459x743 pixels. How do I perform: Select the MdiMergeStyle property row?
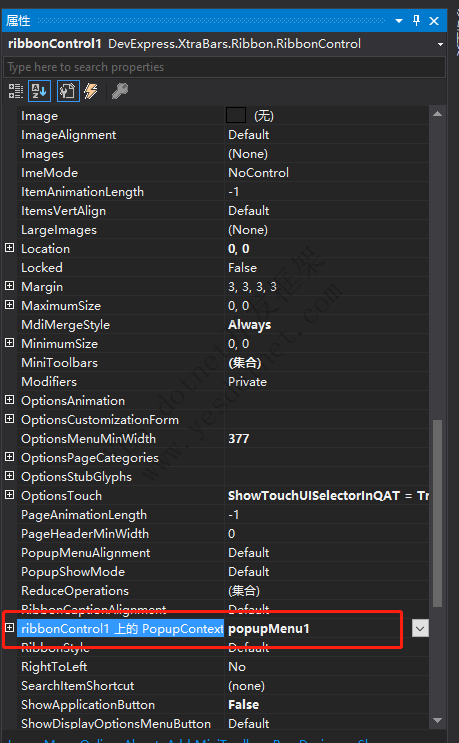(223, 325)
